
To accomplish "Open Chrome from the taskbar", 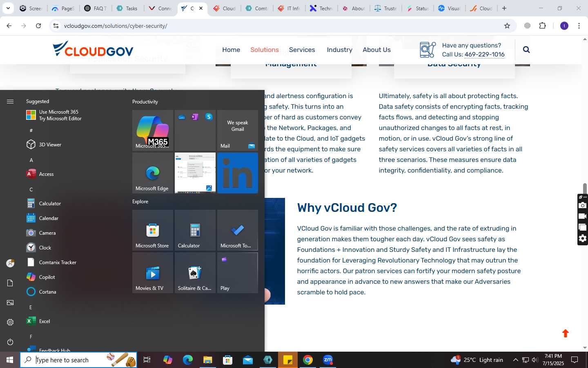I will (308, 360).
